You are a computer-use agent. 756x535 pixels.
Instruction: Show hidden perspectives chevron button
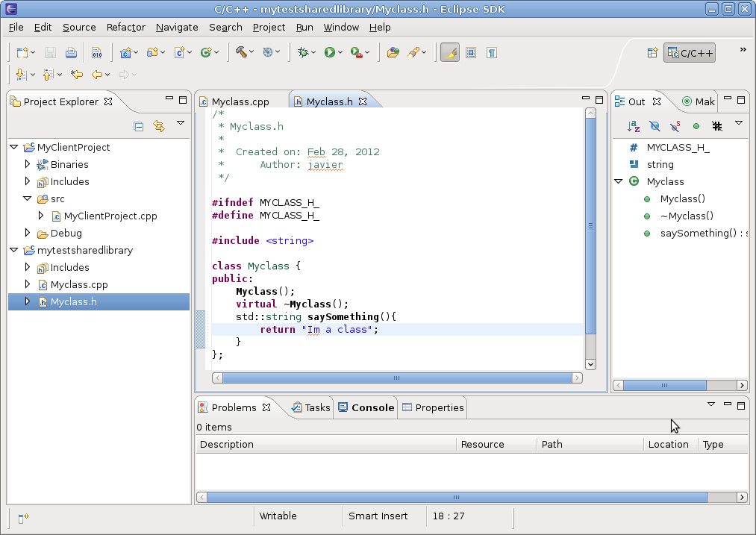point(743,50)
